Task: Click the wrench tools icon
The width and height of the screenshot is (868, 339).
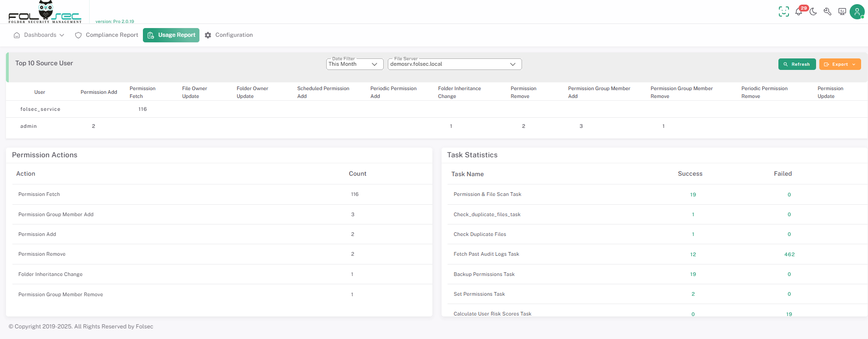Action: (828, 11)
